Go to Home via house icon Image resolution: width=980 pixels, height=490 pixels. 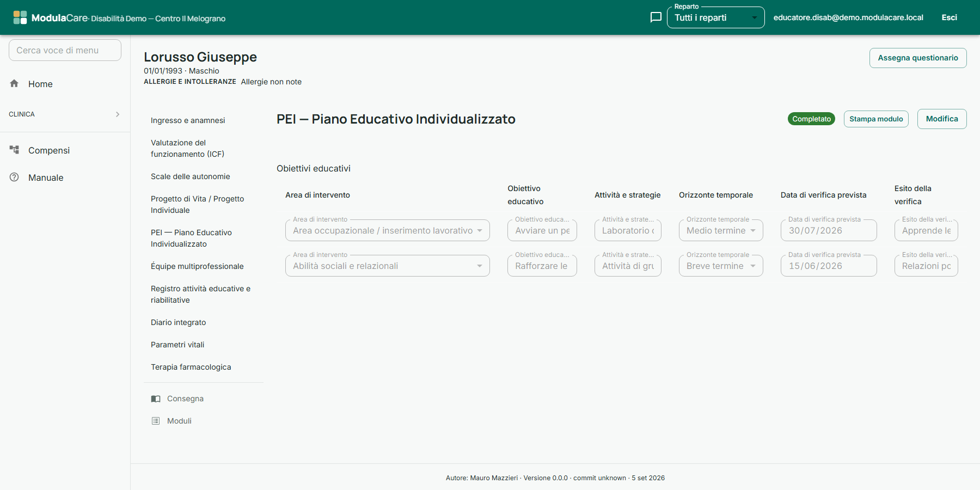point(14,83)
